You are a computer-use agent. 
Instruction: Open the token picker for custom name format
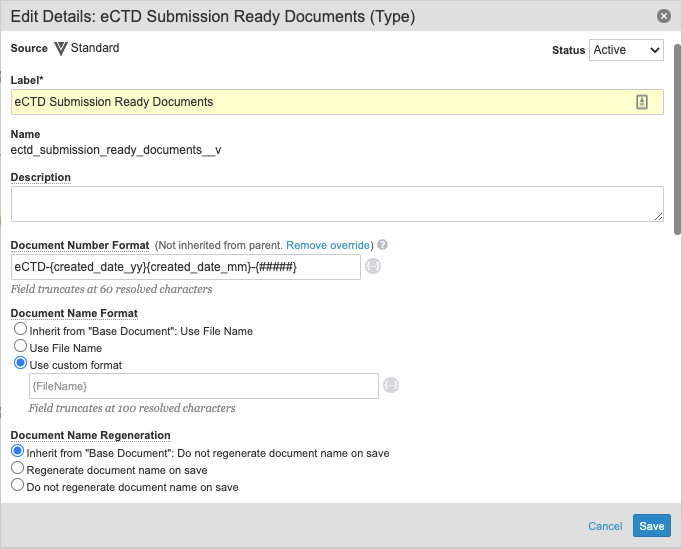(x=391, y=385)
